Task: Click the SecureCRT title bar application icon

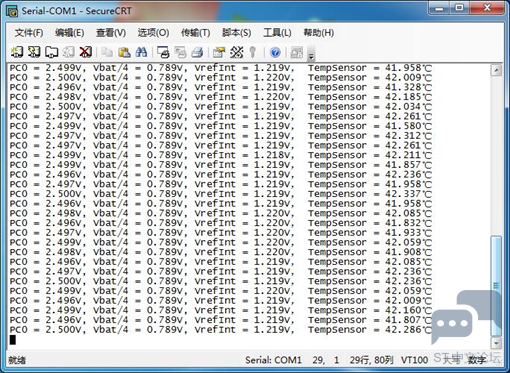Action: [12, 11]
